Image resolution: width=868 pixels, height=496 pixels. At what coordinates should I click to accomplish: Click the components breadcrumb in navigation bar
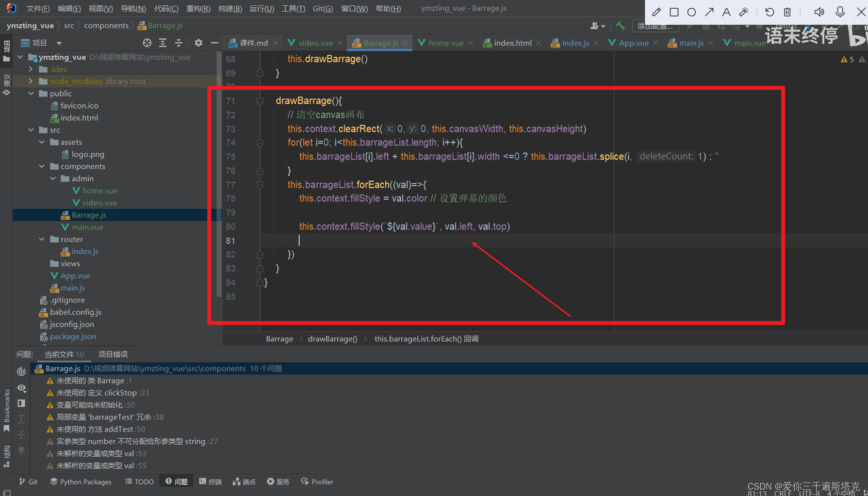click(x=106, y=26)
